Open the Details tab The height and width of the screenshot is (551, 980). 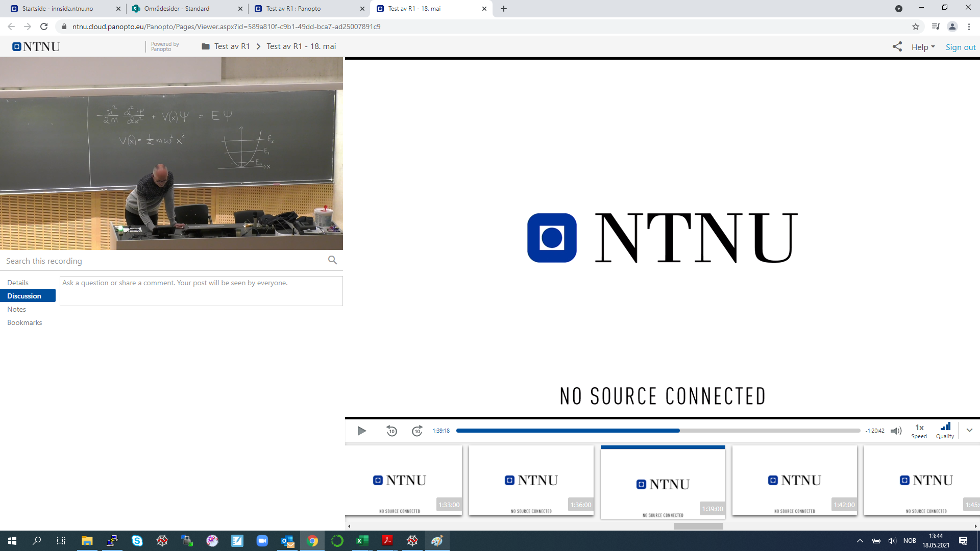coord(18,283)
